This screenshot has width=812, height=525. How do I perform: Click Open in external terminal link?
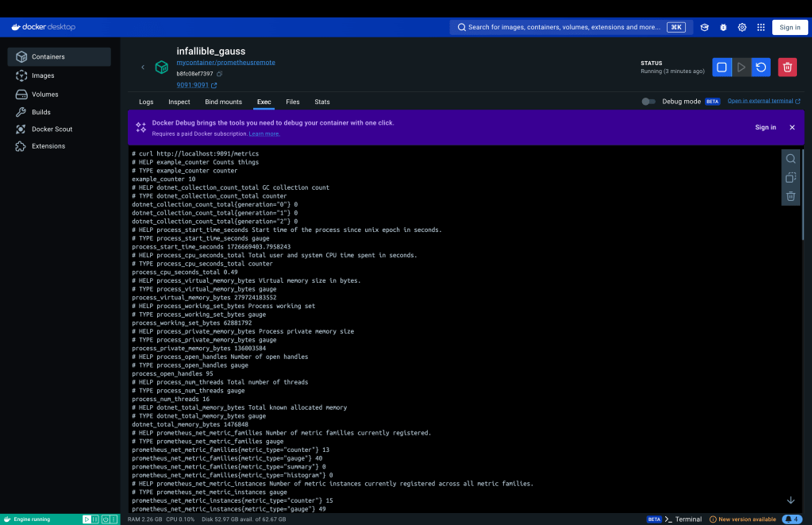[764, 101]
